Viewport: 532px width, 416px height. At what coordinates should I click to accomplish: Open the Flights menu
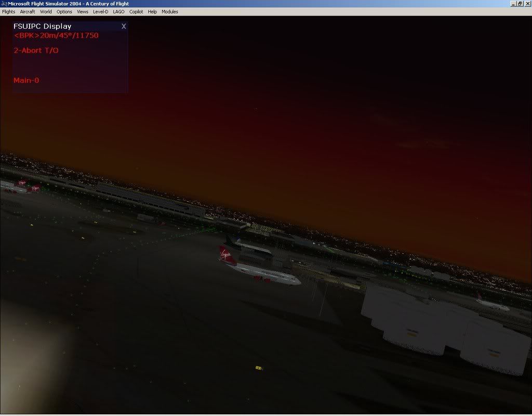(8, 11)
